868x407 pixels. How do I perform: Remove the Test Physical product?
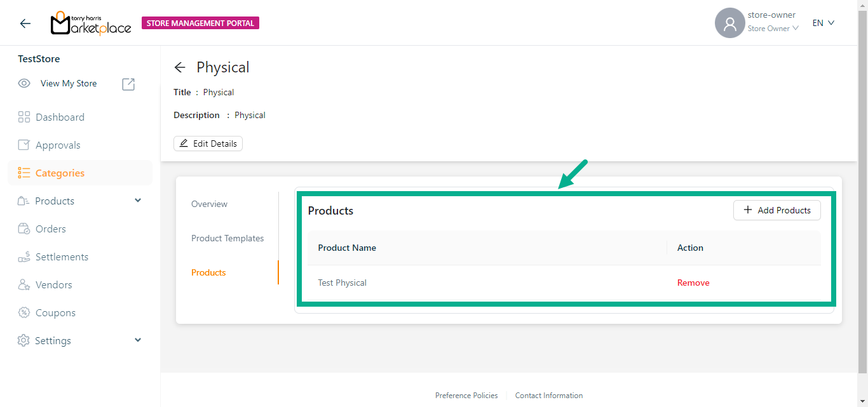[x=693, y=283]
